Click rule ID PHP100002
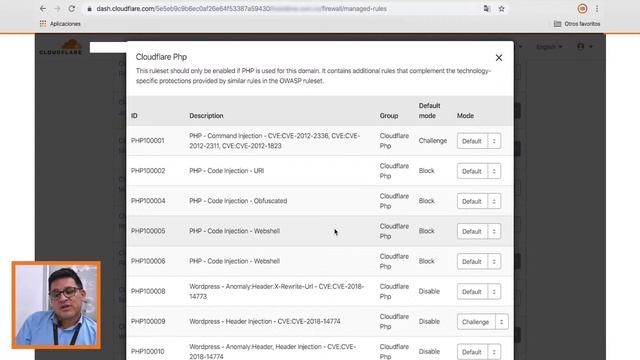The width and height of the screenshot is (640, 360). tap(148, 171)
